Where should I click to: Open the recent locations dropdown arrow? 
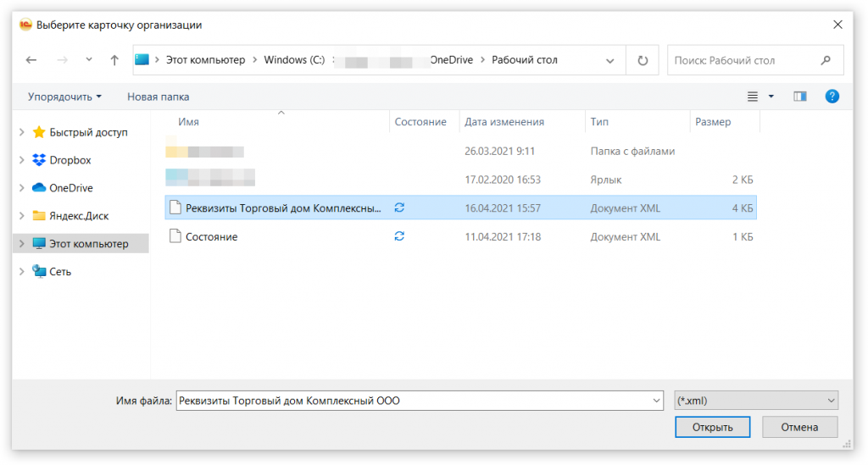(89, 60)
